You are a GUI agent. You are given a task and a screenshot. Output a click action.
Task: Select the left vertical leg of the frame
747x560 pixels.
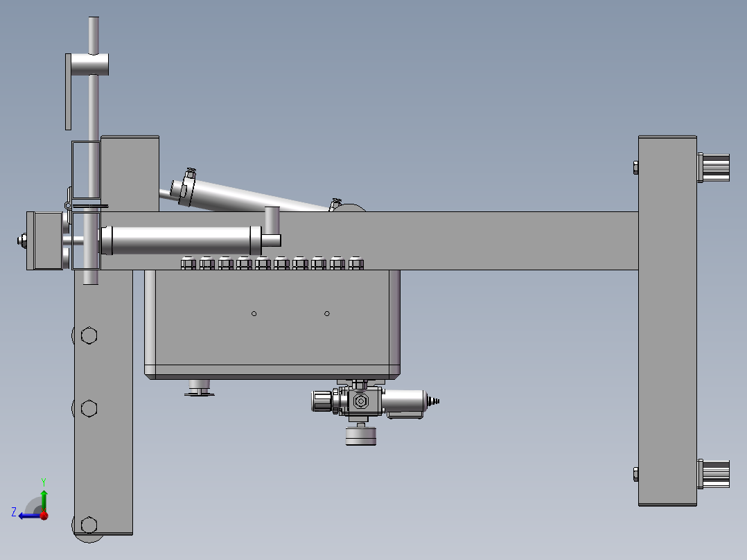tap(103, 403)
